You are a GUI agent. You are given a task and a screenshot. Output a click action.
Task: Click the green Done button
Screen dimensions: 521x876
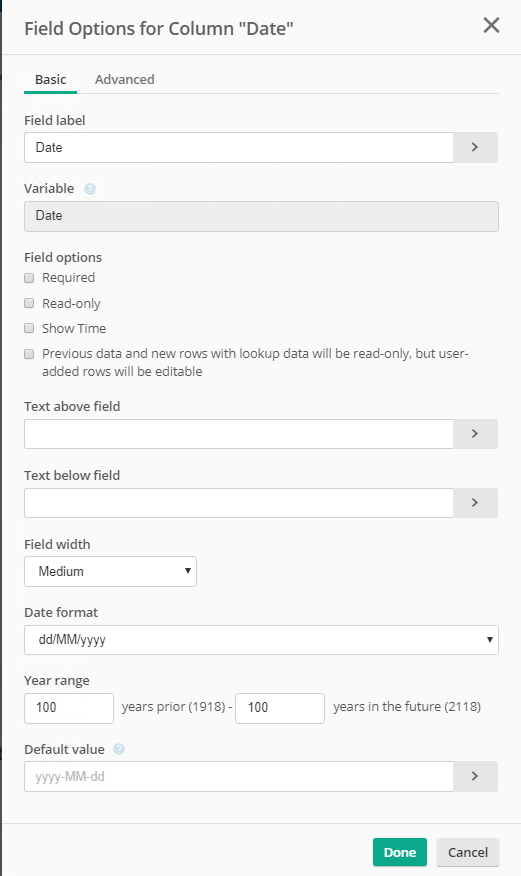coord(400,852)
